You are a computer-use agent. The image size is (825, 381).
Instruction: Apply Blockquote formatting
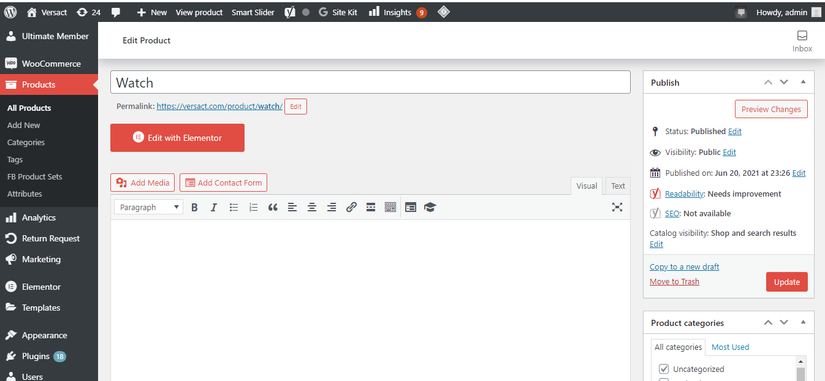[x=273, y=207]
